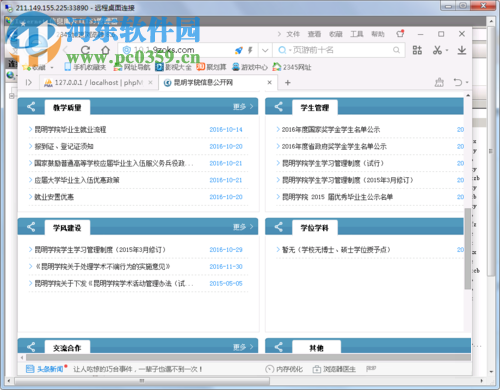The height and width of the screenshot is (390, 500).
Task: Click the page horizontal scrollbar inside browser
Action: coord(248,357)
